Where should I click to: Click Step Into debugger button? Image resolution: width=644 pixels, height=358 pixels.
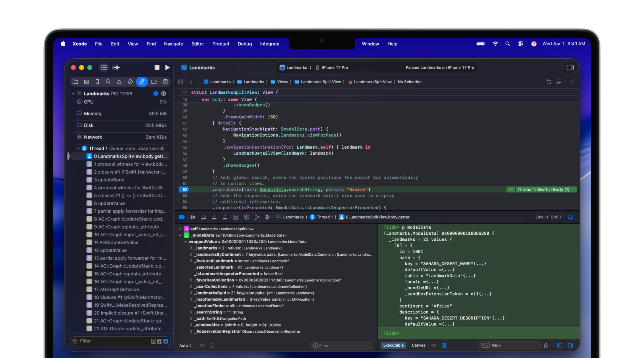[x=214, y=217]
